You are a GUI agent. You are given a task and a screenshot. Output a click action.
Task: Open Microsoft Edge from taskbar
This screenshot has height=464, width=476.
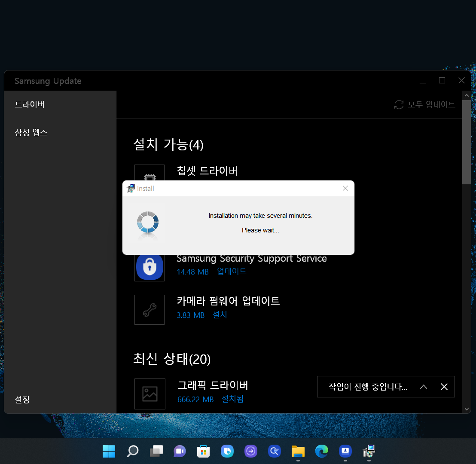pyautogui.click(x=322, y=451)
